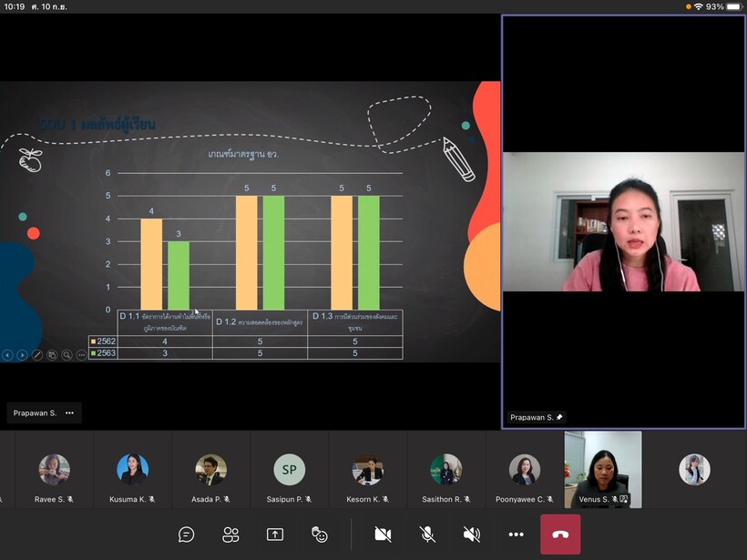Tap the Wi-Fi icon in status bar
Image resolution: width=747 pixels, height=560 pixels.
699,6
